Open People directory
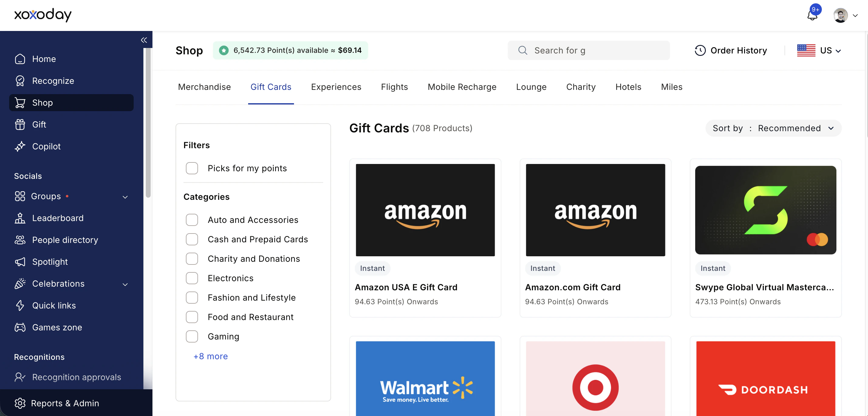The image size is (868, 416). (65, 240)
